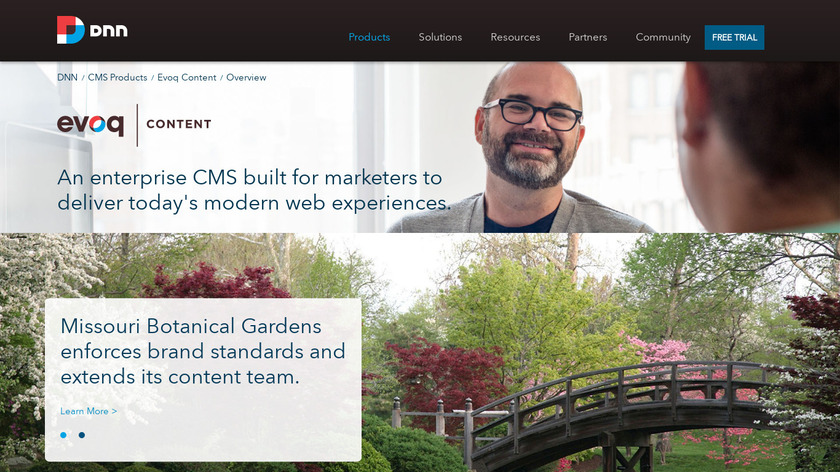Click the enterprise CMS headline text
This screenshot has width=840, height=472.
pos(254,190)
